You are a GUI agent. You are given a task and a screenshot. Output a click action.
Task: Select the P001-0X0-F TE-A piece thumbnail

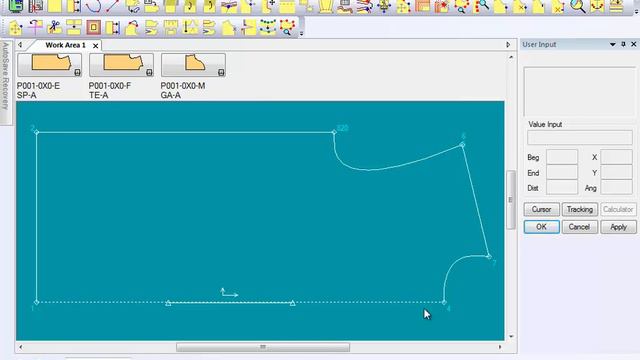(x=121, y=64)
